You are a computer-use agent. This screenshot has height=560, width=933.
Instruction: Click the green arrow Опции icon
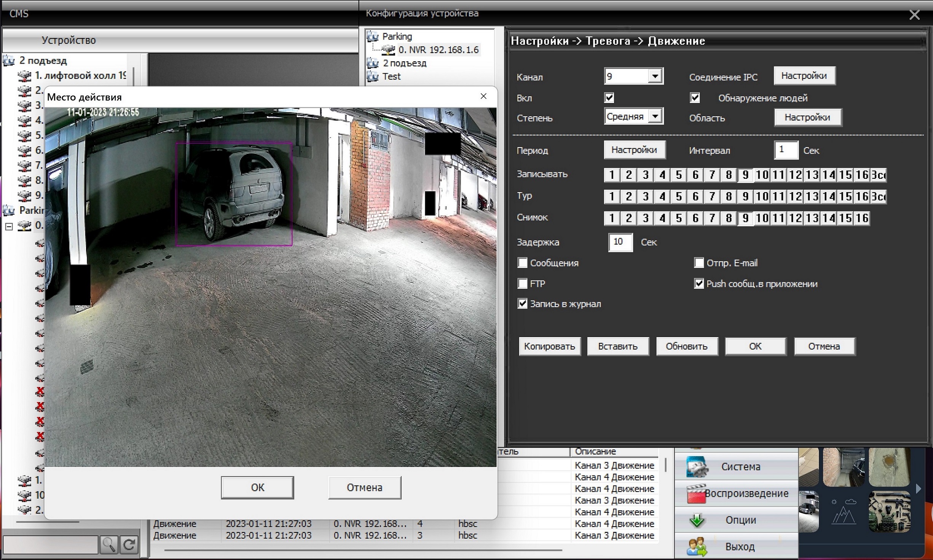tap(697, 520)
